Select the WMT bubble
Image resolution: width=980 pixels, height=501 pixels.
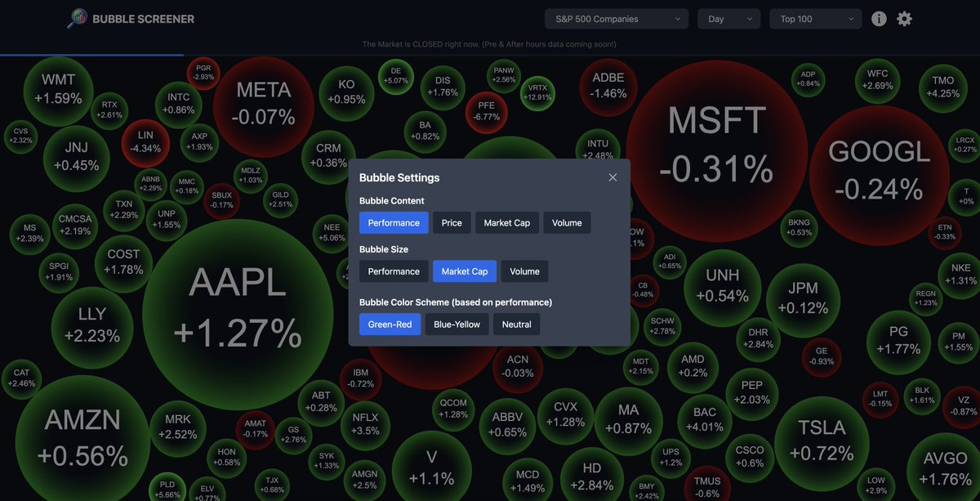click(x=58, y=89)
